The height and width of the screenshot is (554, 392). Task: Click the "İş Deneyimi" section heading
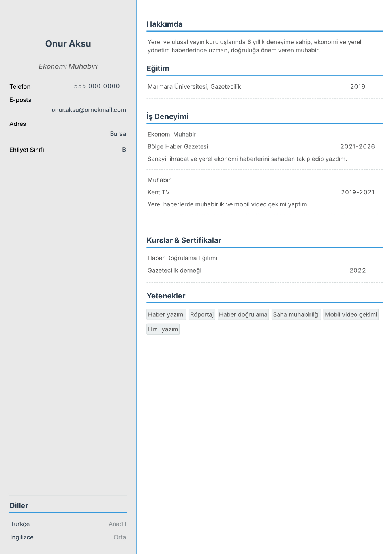coord(167,116)
